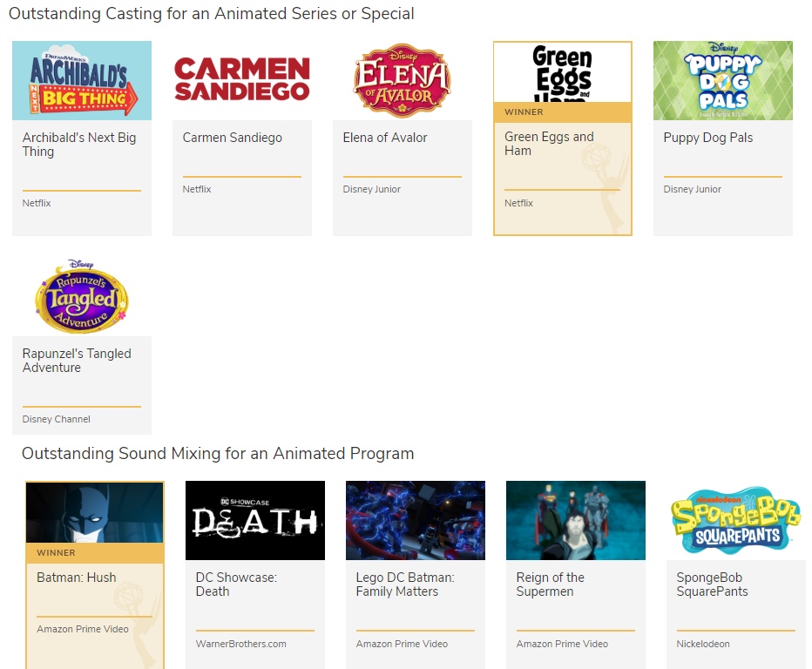The height and width of the screenshot is (669, 812).
Task: Select the Batman: Hush title text
Action: click(76, 578)
